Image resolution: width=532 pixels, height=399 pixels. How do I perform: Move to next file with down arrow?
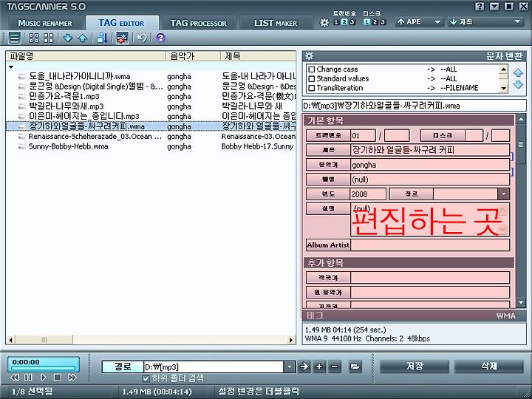click(x=68, y=38)
